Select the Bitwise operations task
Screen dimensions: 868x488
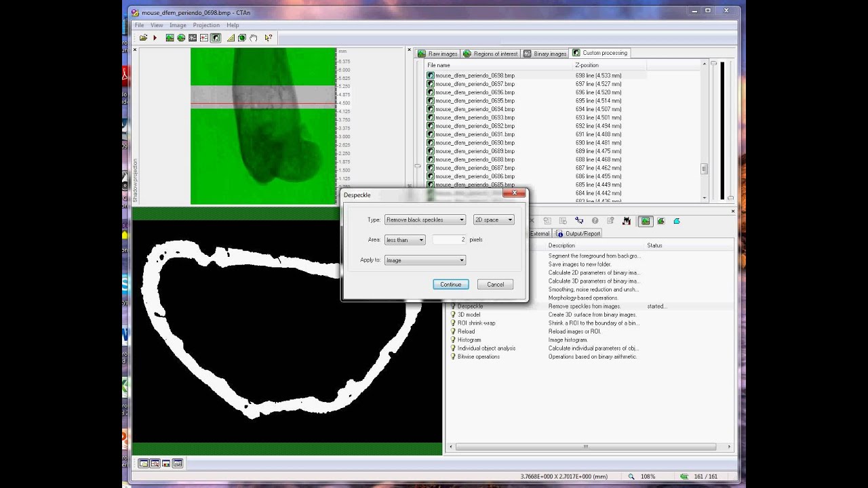pyautogui.click(x=478, y=357)
